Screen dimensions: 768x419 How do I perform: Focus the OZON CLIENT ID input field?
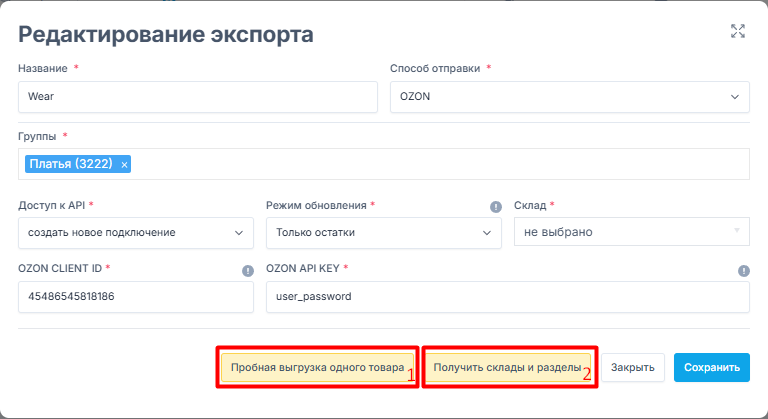point(136,297)
